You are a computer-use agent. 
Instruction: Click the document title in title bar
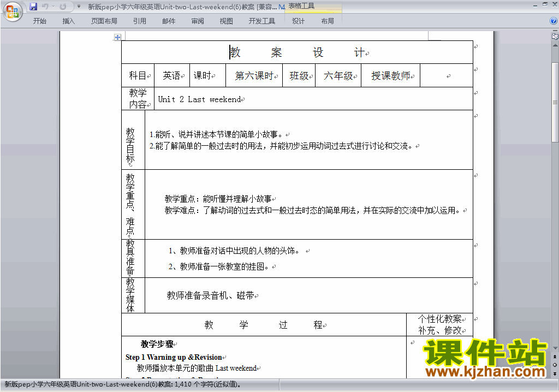pos(182,7)
